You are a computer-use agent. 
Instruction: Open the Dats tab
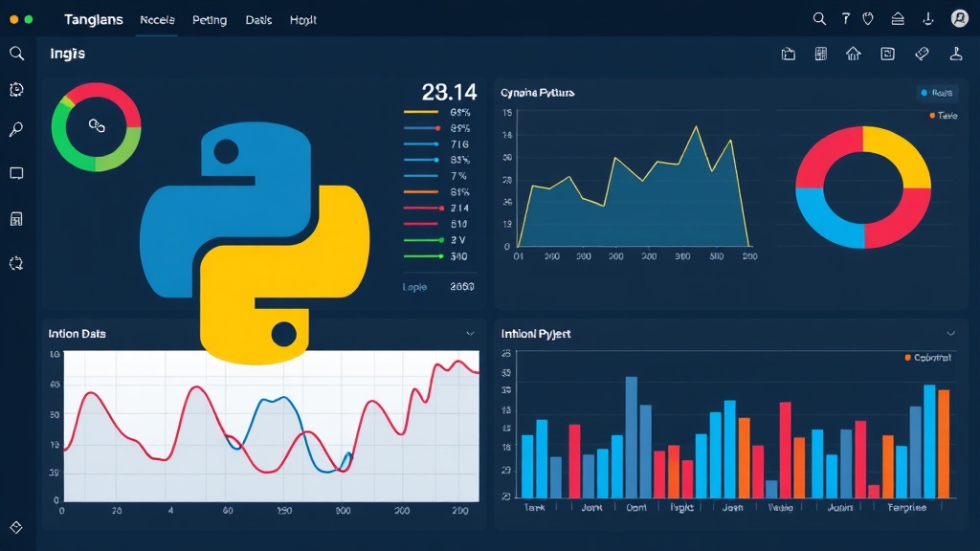258,20
